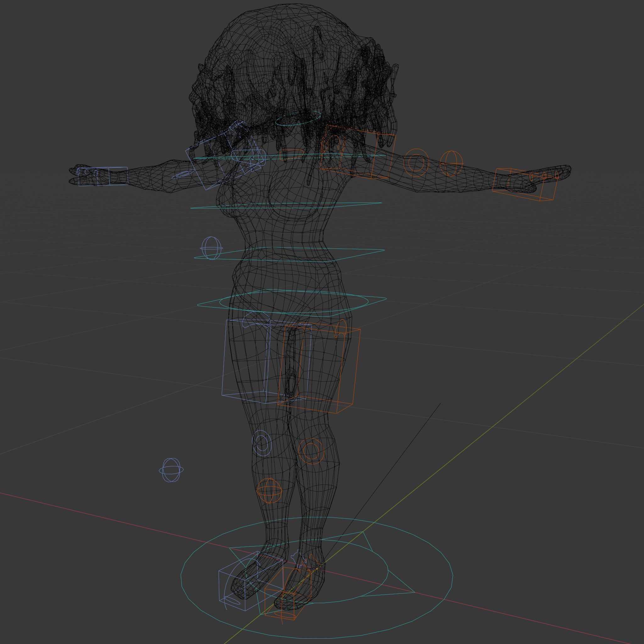Image resolution: width=644 pixels, height=644 pixels.
Task: Click the blue circular knee control
Action: [x=262, y=443]
